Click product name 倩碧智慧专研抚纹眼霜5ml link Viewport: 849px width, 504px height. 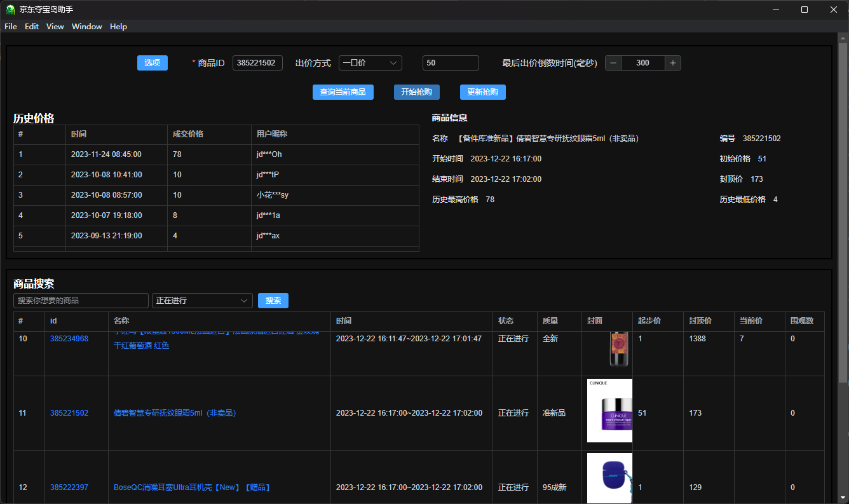tap(175, 413)
